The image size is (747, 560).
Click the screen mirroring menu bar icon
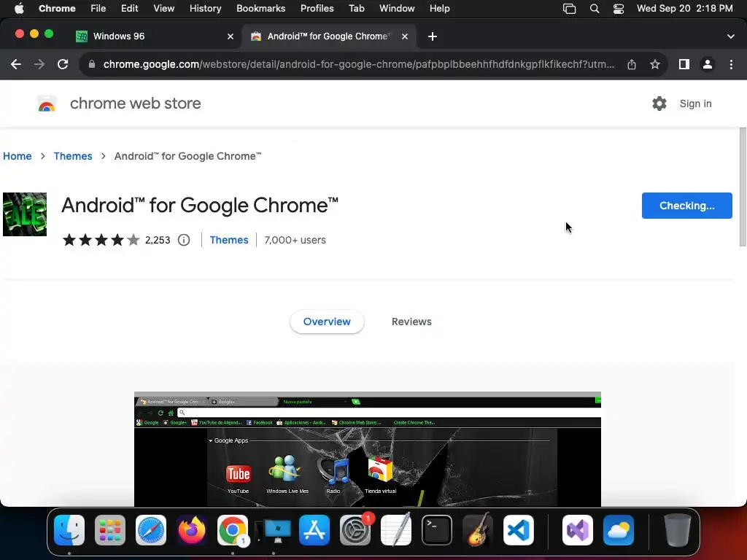[x=569, y=9]
